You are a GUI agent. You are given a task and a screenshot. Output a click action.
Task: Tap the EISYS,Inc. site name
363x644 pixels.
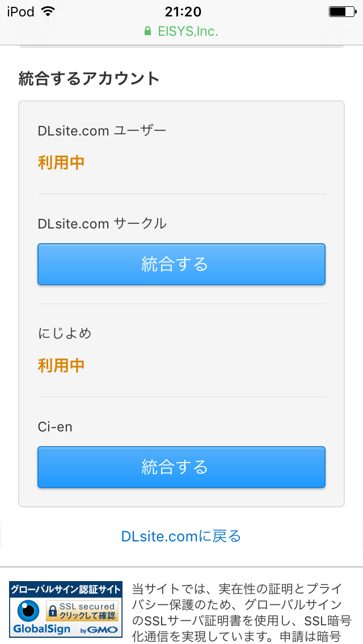click(x=188, y=31)
